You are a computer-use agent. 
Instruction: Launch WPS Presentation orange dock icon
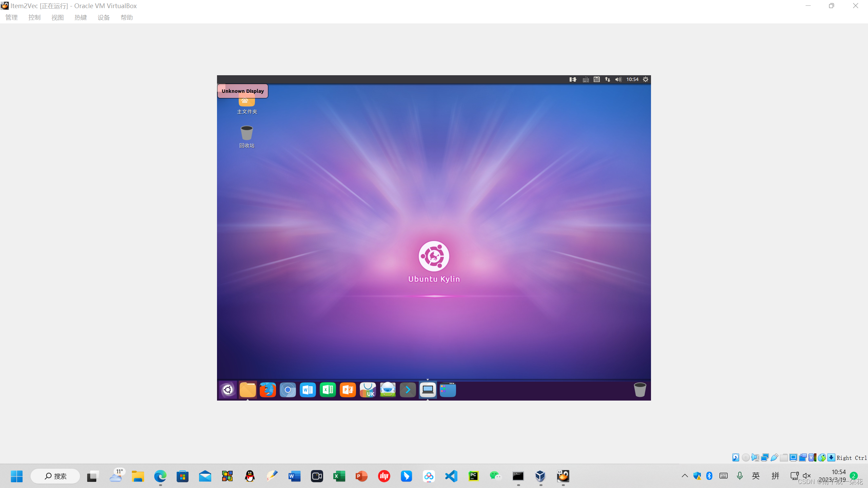click(348, 390)
